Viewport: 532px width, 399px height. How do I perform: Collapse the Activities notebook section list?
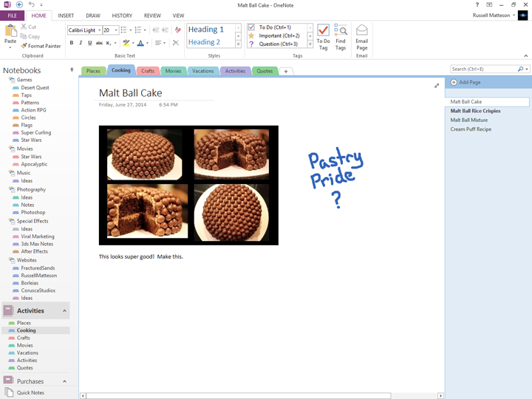(64, 311)
